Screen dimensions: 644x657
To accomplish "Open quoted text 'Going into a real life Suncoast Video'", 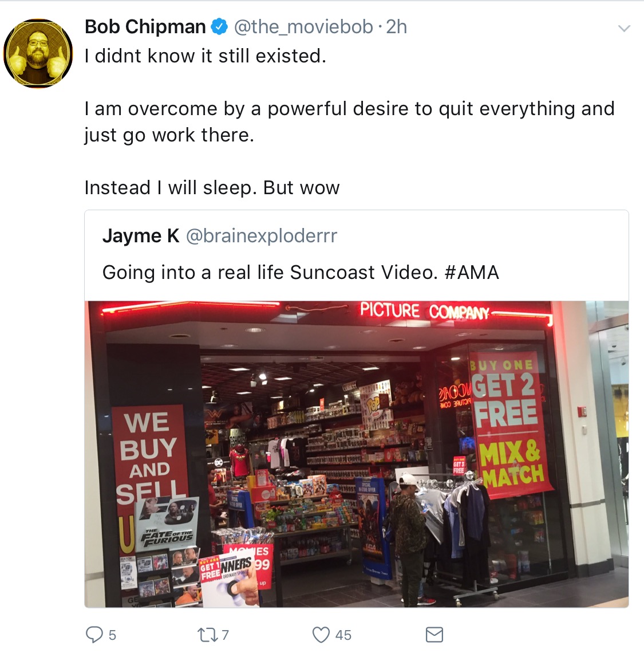I will tap(270, 272).
